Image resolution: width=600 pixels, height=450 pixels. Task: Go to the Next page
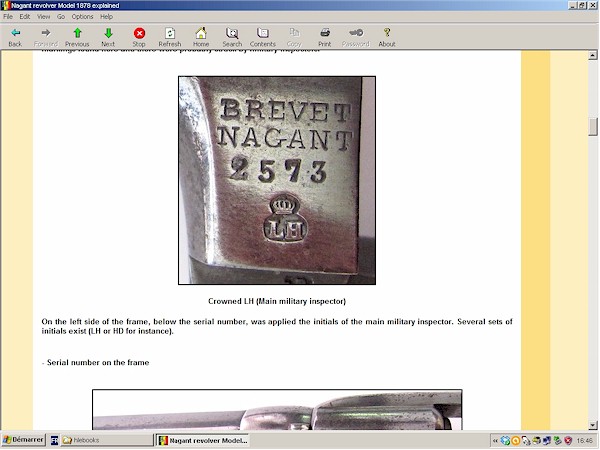108,37
